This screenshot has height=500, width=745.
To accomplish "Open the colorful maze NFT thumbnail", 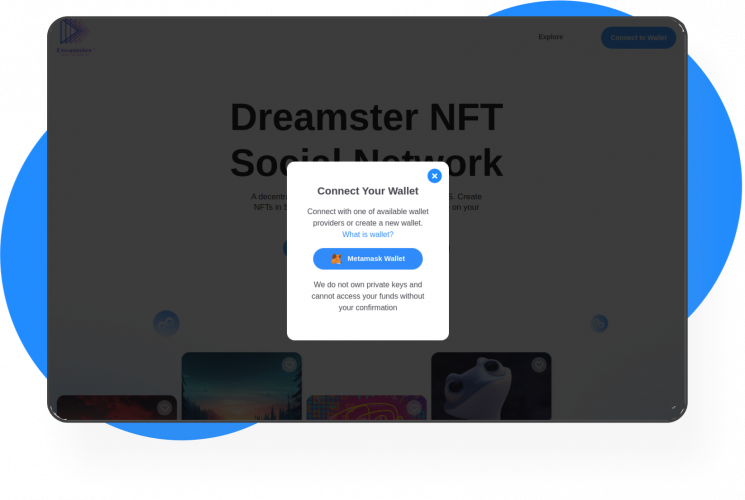I will (366, 408).
